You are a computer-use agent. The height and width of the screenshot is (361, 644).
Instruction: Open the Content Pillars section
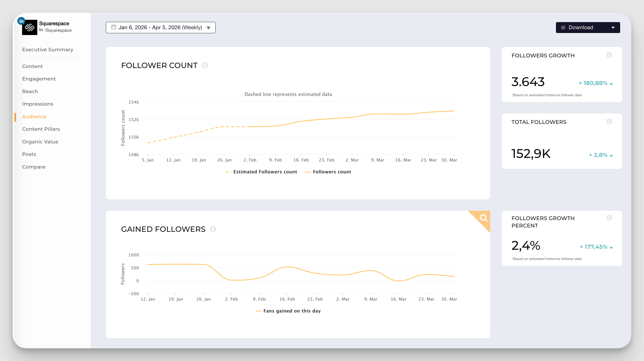(x=41, y=129)
